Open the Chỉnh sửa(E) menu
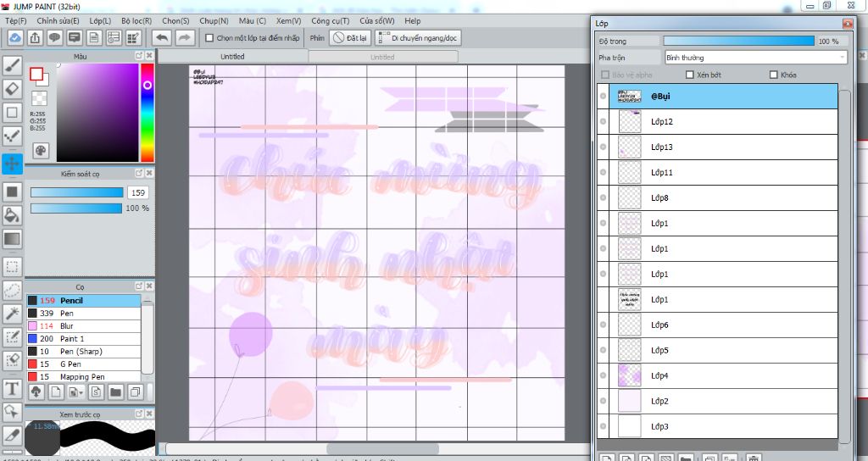 [58, 20]
